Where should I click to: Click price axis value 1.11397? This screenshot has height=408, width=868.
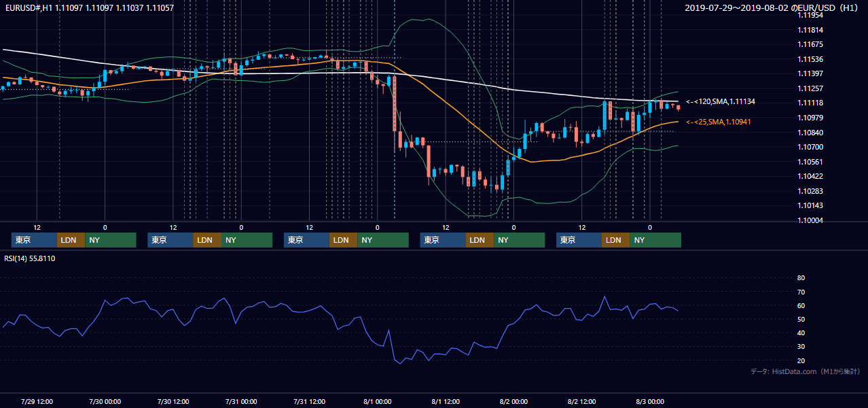810,73
